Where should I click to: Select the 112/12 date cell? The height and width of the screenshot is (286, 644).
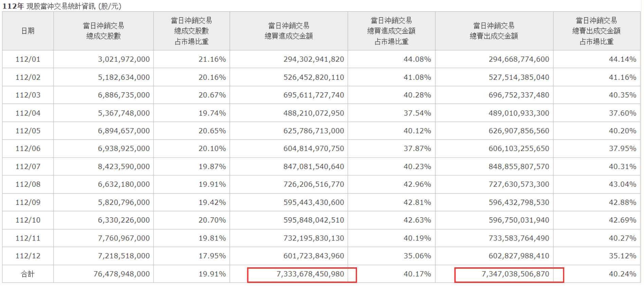28,256
